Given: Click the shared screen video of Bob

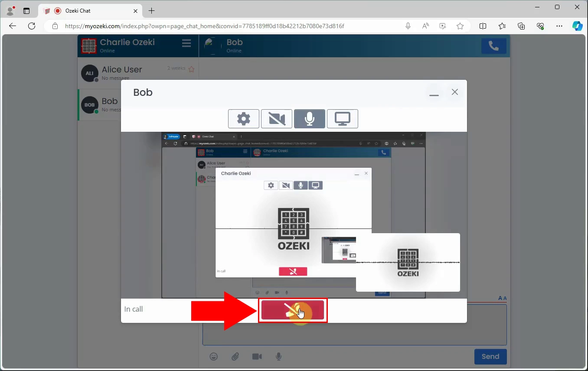Looking at the screenshot, I should (294, 215).
